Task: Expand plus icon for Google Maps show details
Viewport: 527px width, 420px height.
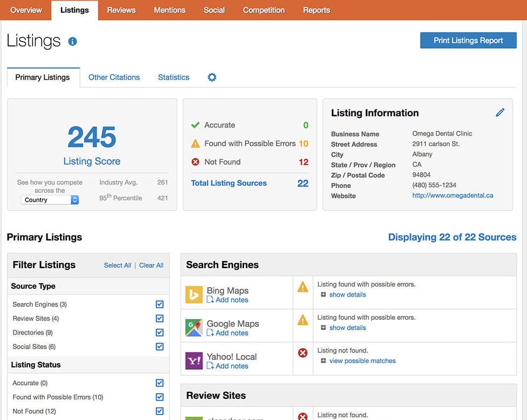Action: (x=323, y=328)
